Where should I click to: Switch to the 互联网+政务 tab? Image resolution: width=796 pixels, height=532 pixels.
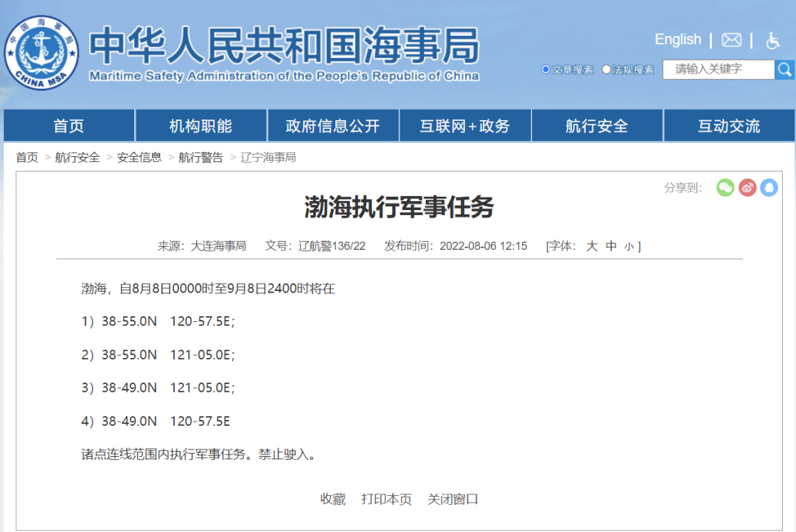coord(465,125)
